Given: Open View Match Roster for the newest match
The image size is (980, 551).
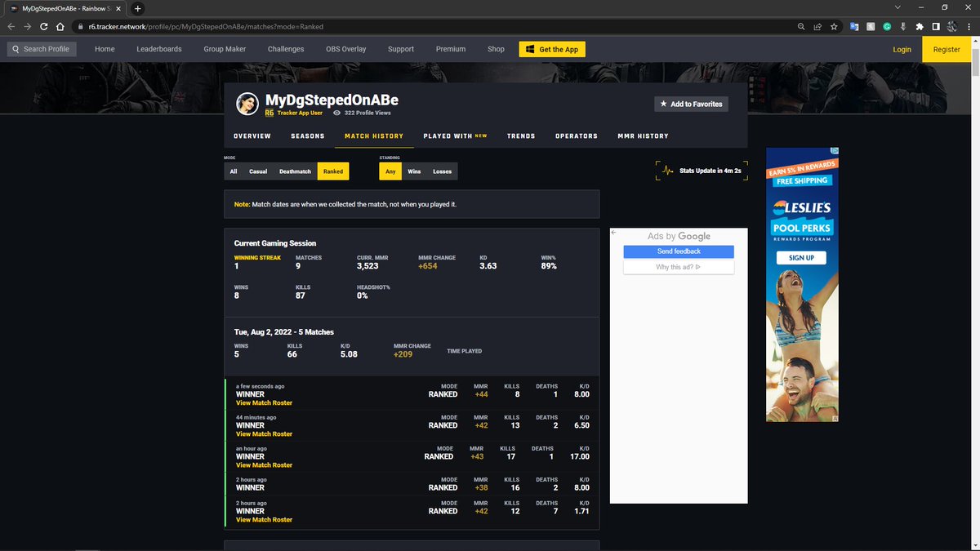Looking at the screenshot, I should pyautogui.click(x=264, y=402).
